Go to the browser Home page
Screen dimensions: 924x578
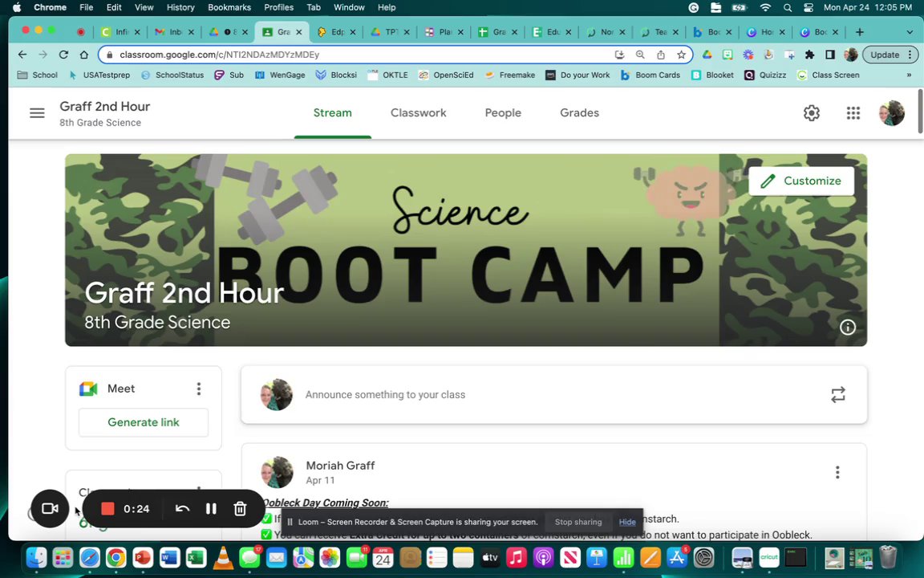pyautogui.click(x=83, y=55)
